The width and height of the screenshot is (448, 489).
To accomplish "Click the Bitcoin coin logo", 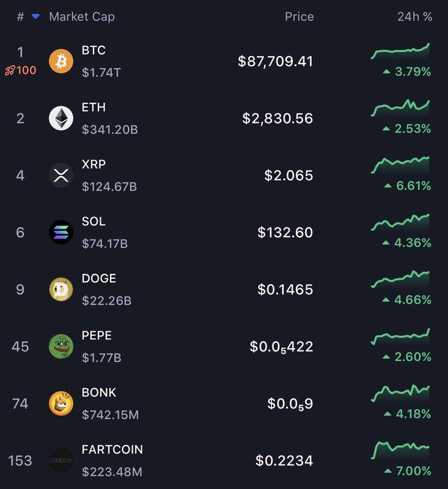I will (x=61, y=61).
